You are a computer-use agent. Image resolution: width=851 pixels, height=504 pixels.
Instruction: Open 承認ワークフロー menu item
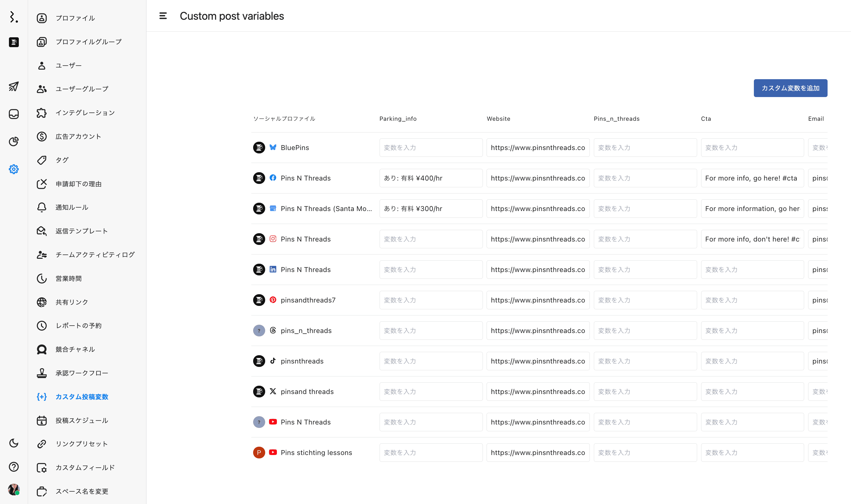tap(82, 373)
